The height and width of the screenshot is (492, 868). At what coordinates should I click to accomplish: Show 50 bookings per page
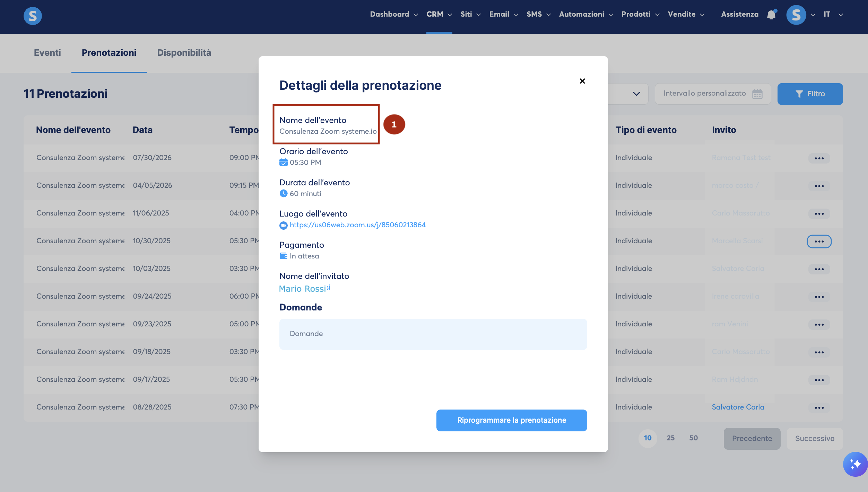(693, 438)
